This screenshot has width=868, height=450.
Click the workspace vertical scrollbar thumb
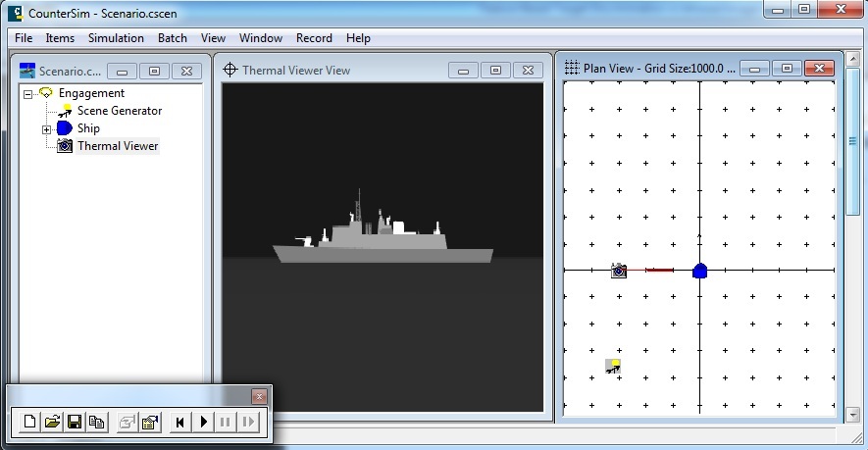pyautogui.click(x=853, y=141)
